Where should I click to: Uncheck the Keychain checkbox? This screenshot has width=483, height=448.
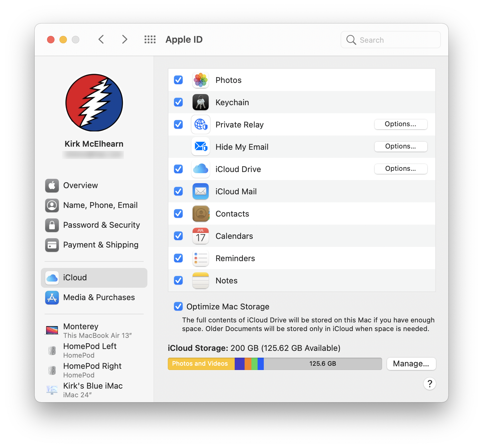coord(178,102)
